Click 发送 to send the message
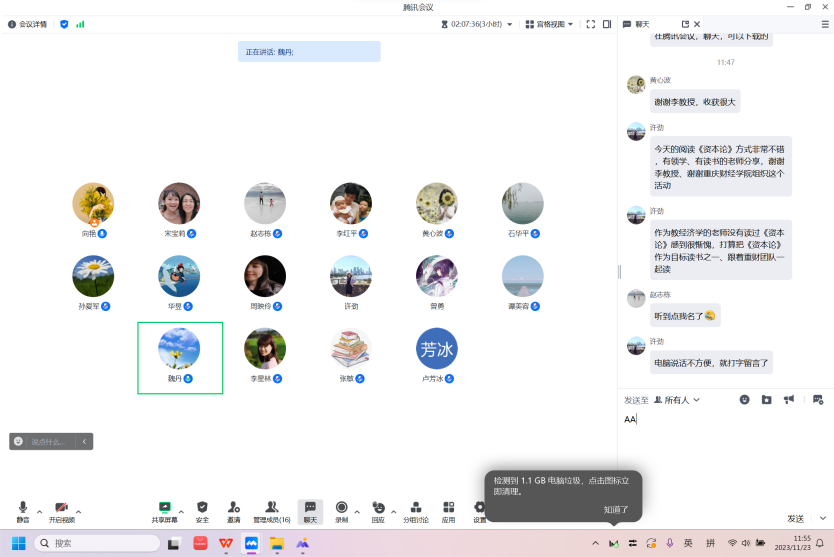The height and width of the screenshot is (557, 834). point(795,519)
